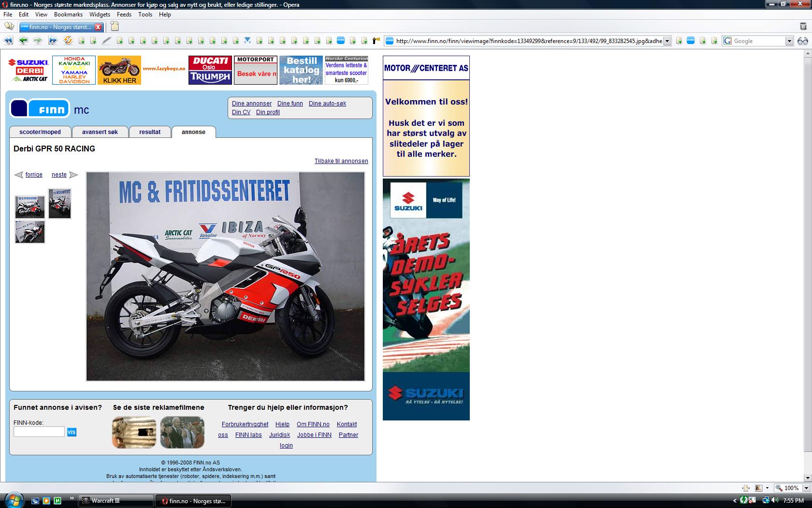Click the Dine funn link
Screen dimensions: 812x508
290,104
